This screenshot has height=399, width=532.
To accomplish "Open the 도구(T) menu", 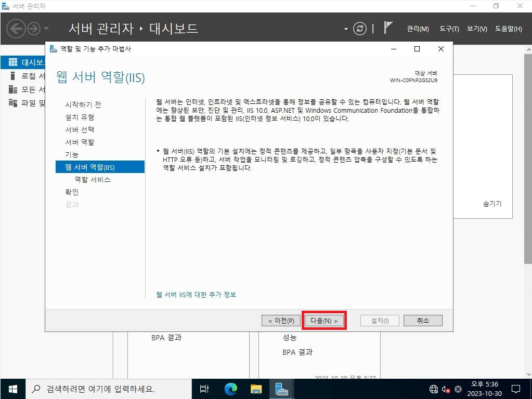I will 449,29.
